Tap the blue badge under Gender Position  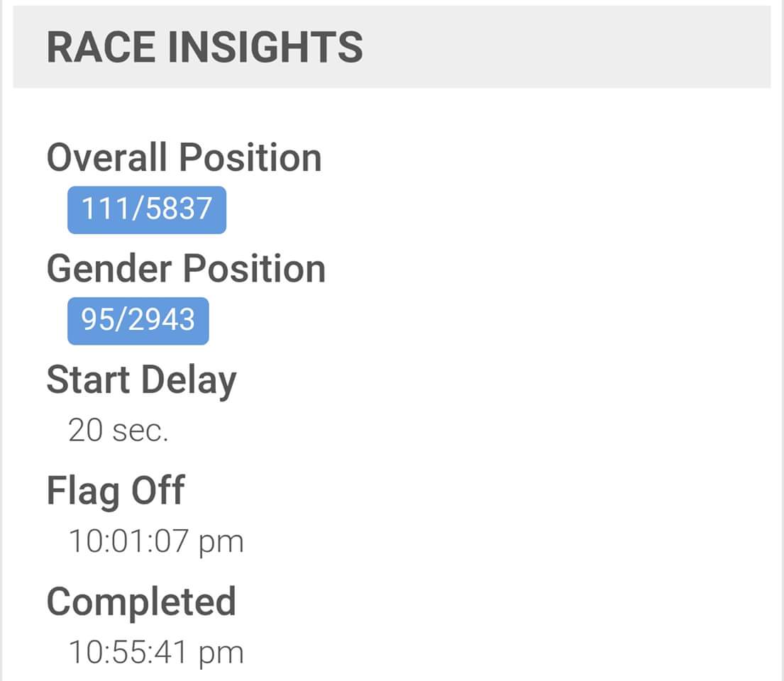[x=138, y=321]
